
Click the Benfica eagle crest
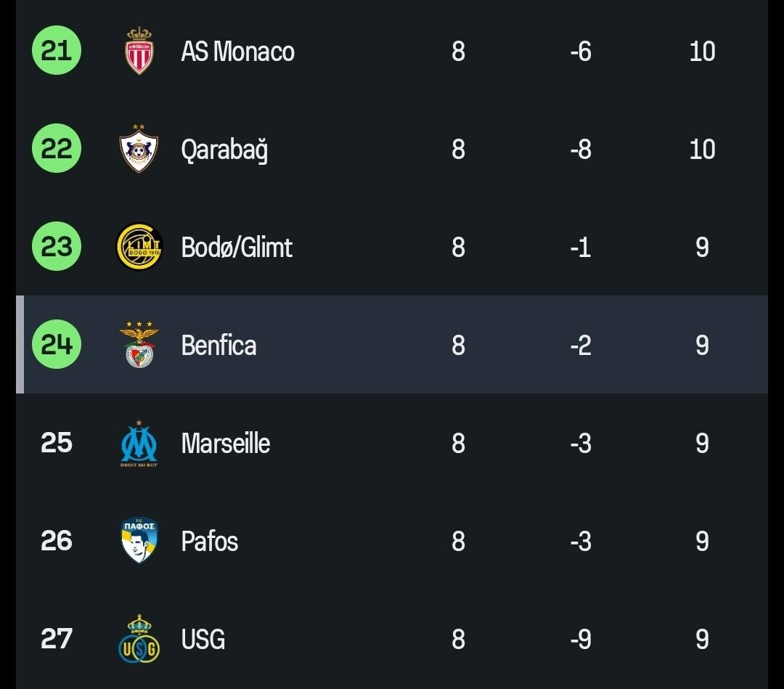(139, 345)
